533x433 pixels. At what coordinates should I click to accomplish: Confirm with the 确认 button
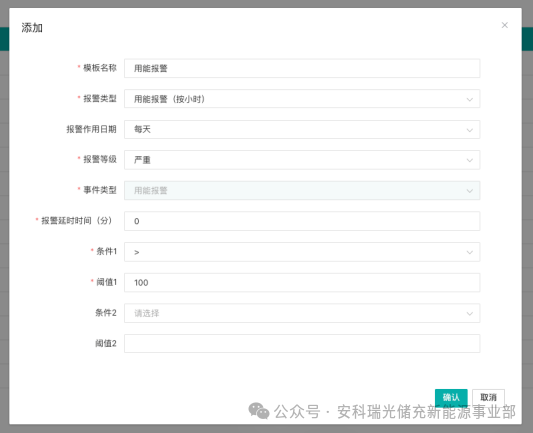click(451, 397)
